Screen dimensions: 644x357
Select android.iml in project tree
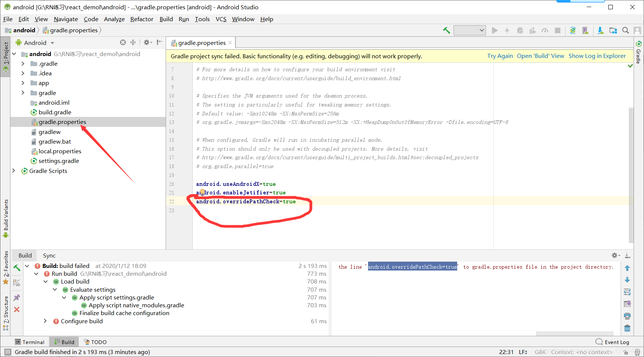[x=53, y=102]
